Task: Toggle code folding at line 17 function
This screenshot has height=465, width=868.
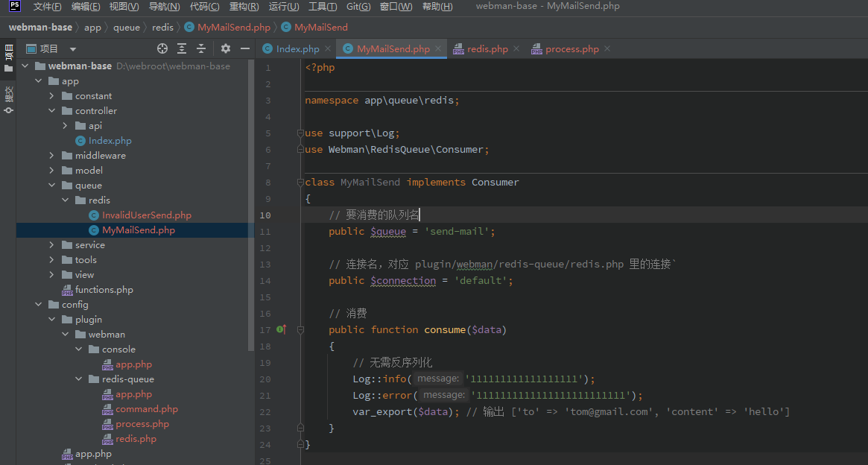Action: coord(300,329)
